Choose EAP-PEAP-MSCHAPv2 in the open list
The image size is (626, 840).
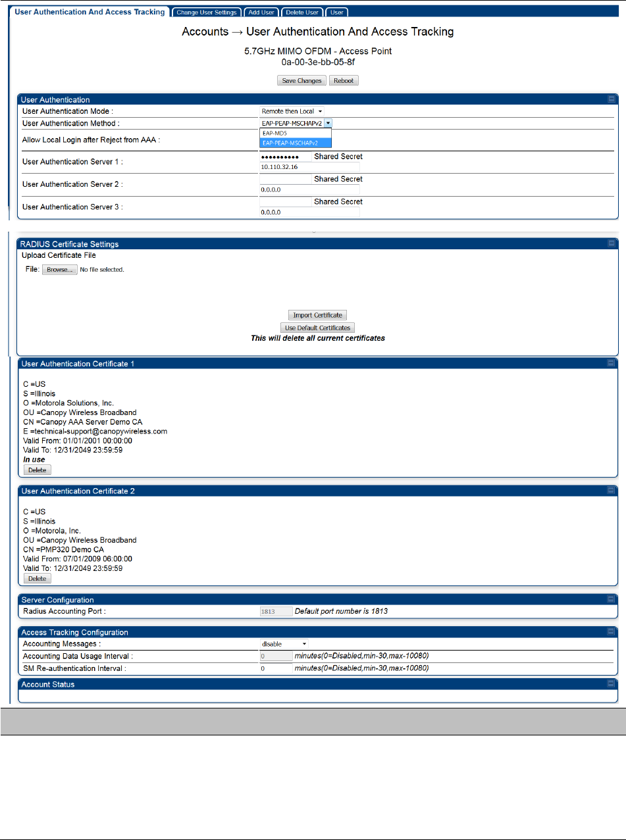(x=296, y=142)
